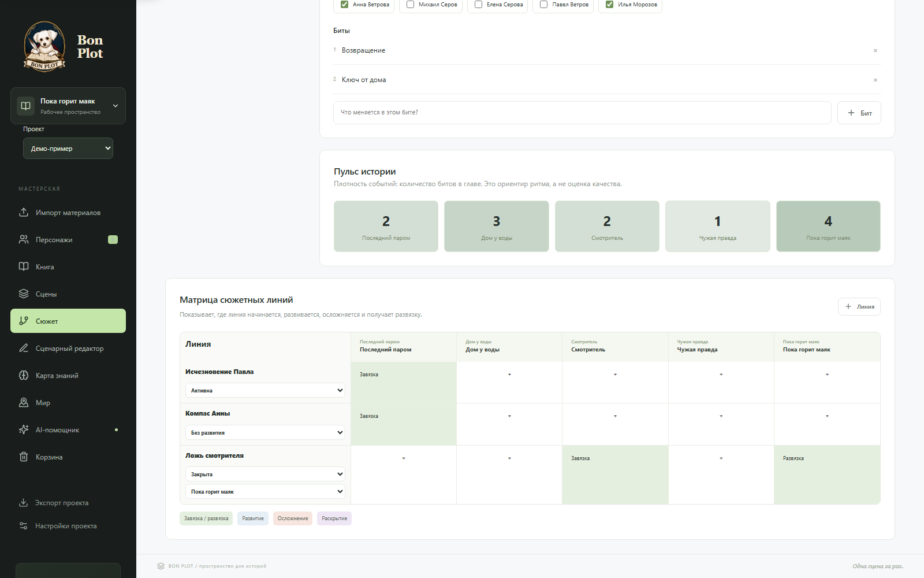Click the Осложнение legend swatch
The width and height of the screenshot is (924, 578).
[293, 518]
